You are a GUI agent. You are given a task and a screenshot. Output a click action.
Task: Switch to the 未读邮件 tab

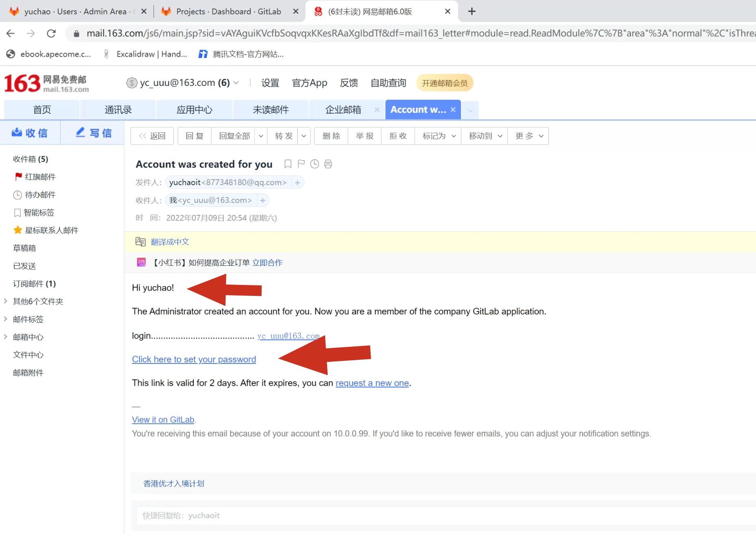(271, 110)
